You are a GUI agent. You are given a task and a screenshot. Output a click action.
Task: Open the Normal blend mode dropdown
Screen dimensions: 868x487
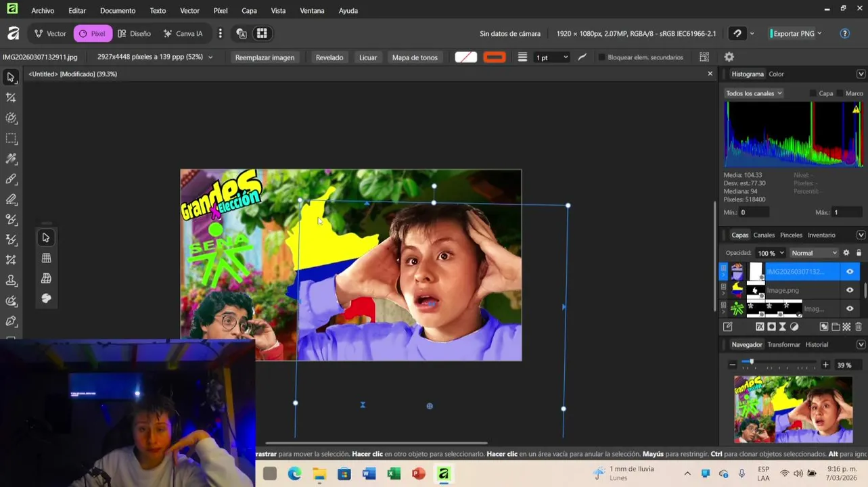pyautogui.click(x=814, y=253)
